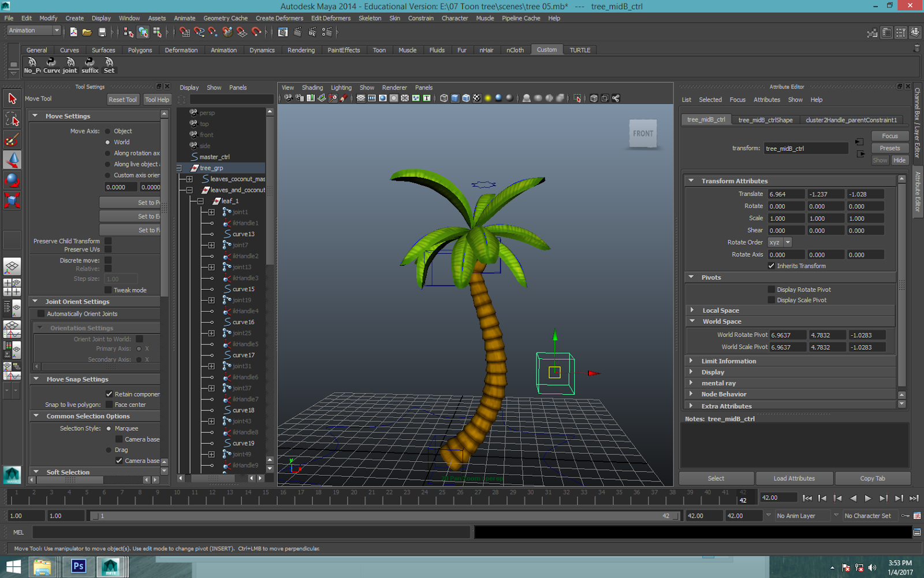
Task: Switch to the Toon shelf tab
Action: pos(379,50)
